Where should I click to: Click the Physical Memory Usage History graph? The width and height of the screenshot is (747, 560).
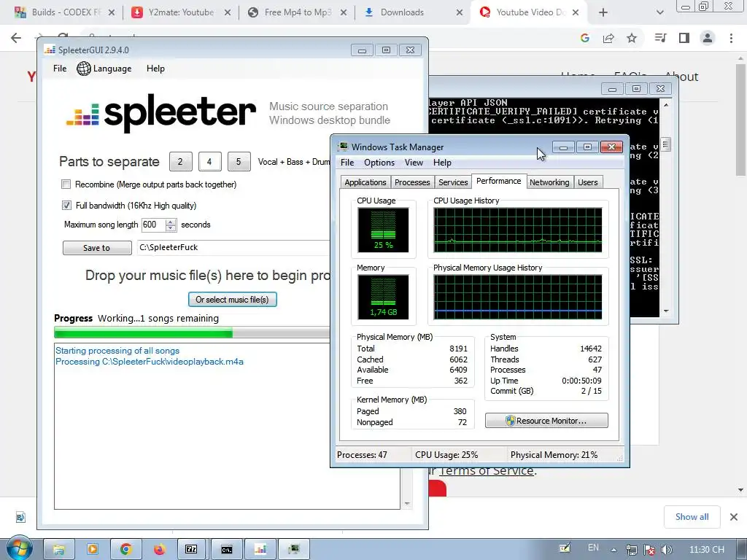[x=517, y=297]
